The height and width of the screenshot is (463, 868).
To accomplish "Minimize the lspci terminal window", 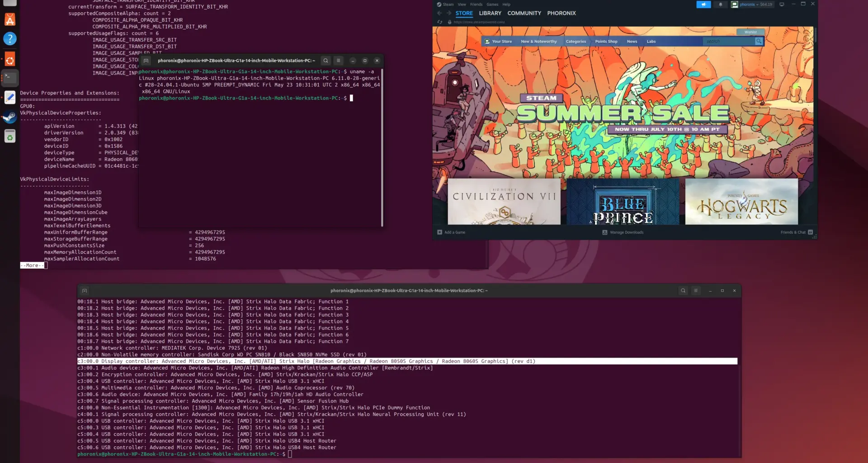I will point(710,291).
